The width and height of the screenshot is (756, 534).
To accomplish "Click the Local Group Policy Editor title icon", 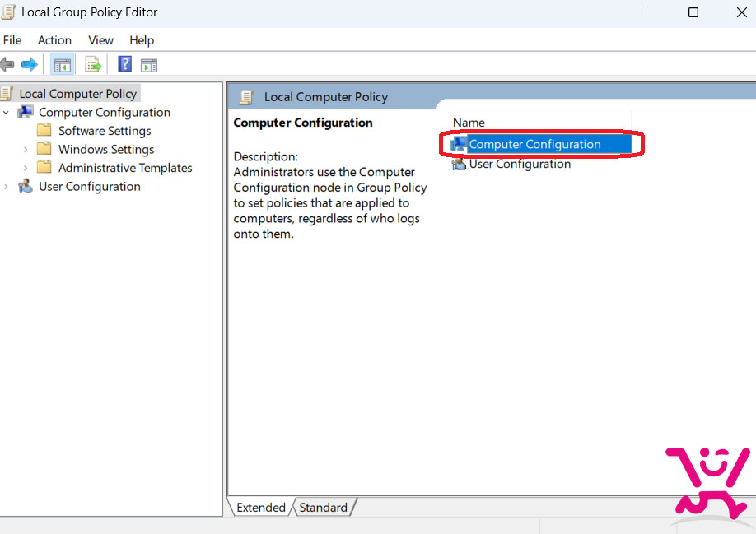I will (x=9, y=12).
